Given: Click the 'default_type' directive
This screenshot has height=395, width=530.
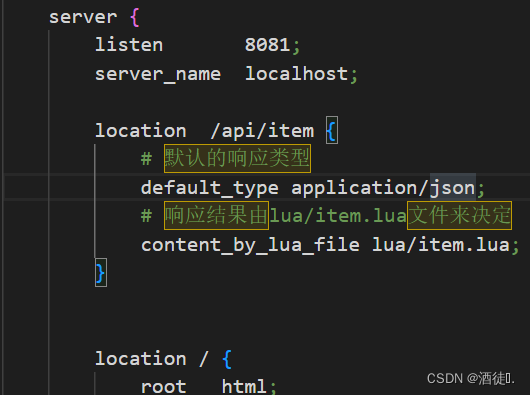Looking at the screenshot, I should coord(210,188).
